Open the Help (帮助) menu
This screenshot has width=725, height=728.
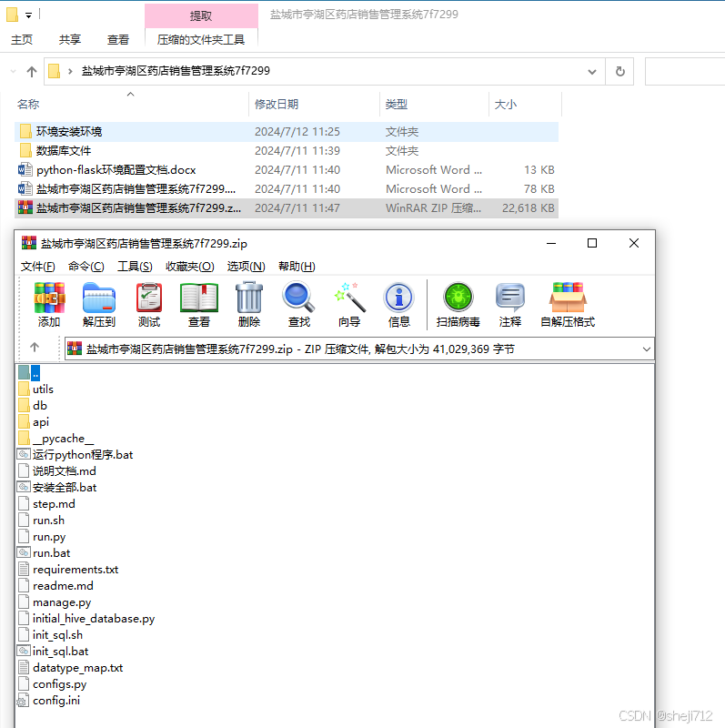(297, 267)
